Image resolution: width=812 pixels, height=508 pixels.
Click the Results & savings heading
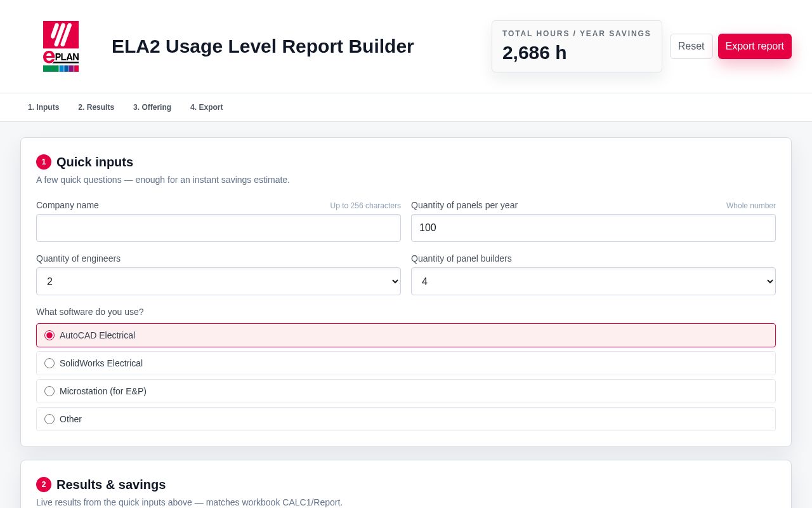pos(111,485)
